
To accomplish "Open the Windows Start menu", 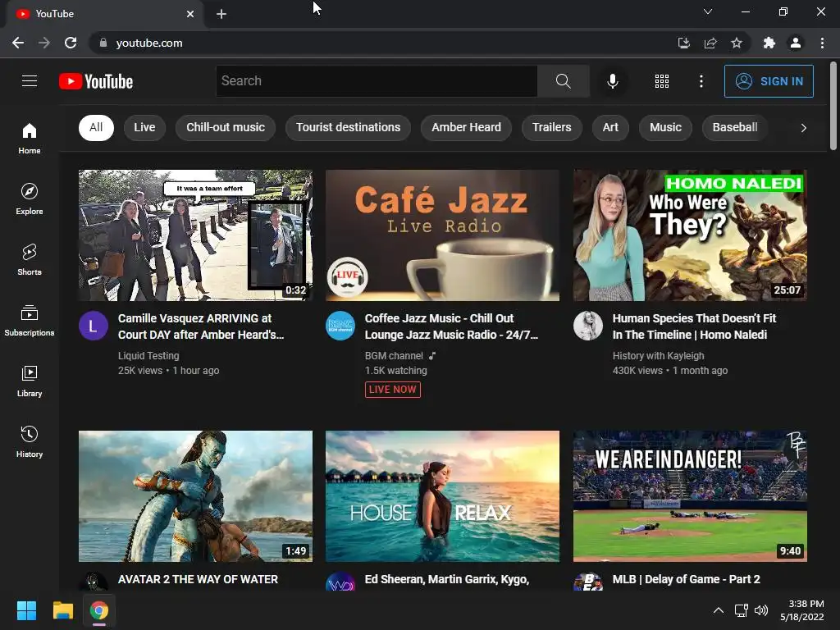I will (x=26, y=610).
